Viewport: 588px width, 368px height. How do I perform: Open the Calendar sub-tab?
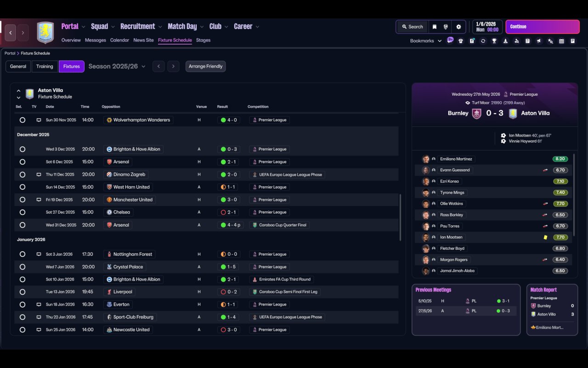tap(119, 40)
